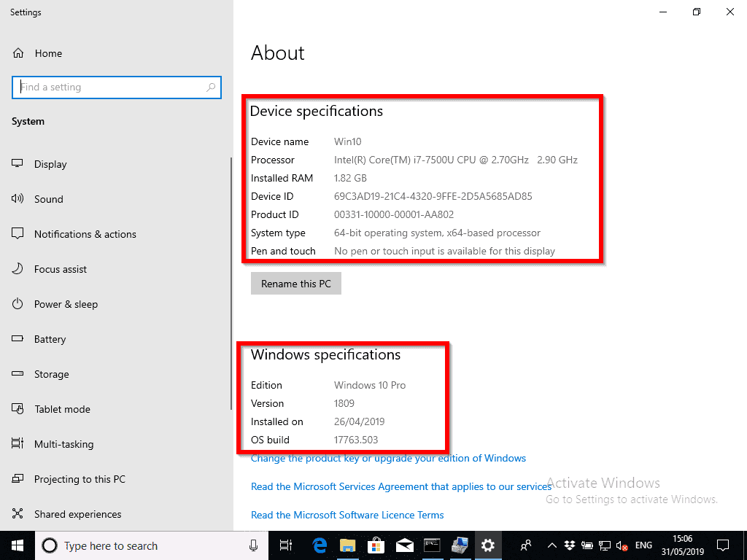Click the computer tool icon beside Settings on the taskbar
747x560 pixels.
(x=460, y=545)
